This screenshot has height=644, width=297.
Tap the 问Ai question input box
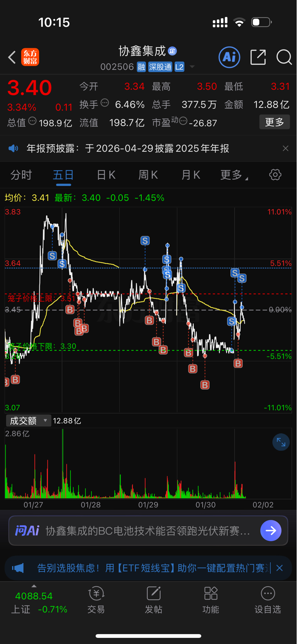point(148,531)
